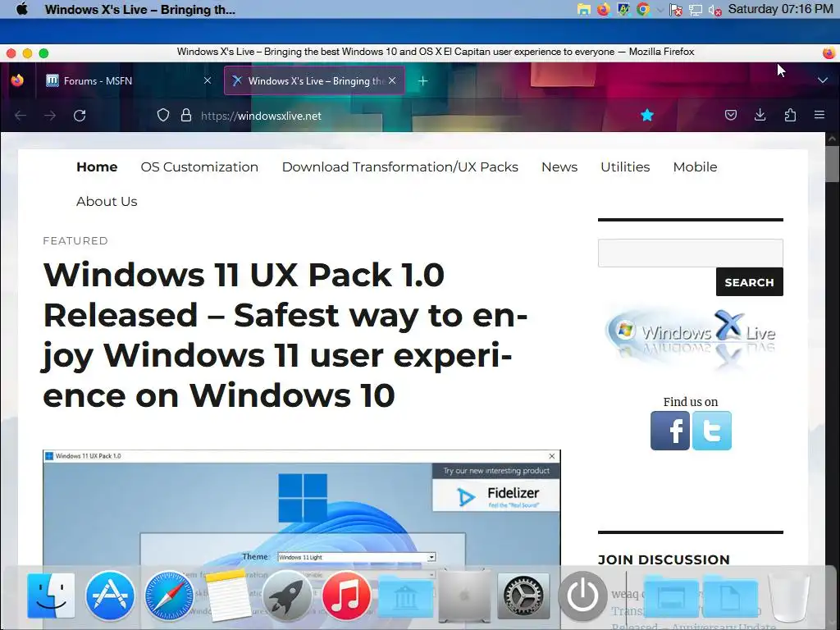The image size is (840, 630).
Task: Click the green zoom window button
Action: [44, 52]
